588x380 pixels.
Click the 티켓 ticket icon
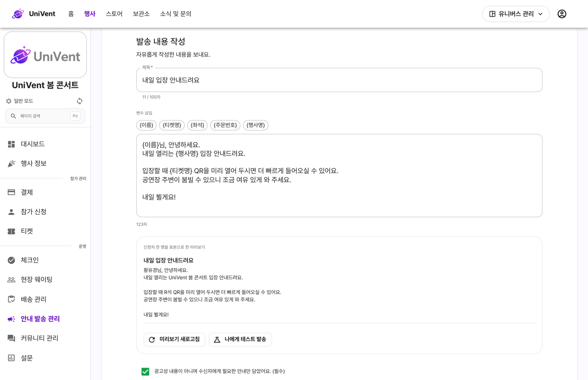point(12,231)
